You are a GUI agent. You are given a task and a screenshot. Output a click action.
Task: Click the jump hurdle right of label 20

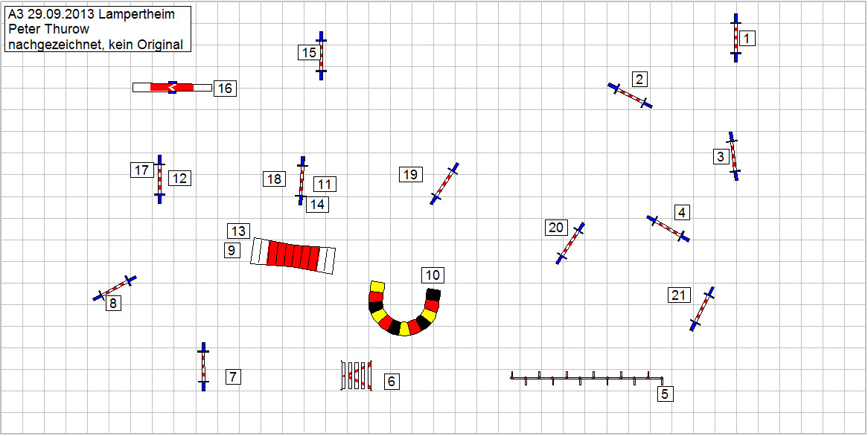[570, 243]
